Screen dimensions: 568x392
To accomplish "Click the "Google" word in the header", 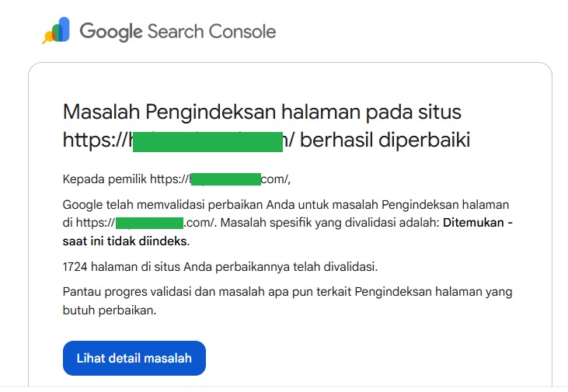I will point(110,32).
